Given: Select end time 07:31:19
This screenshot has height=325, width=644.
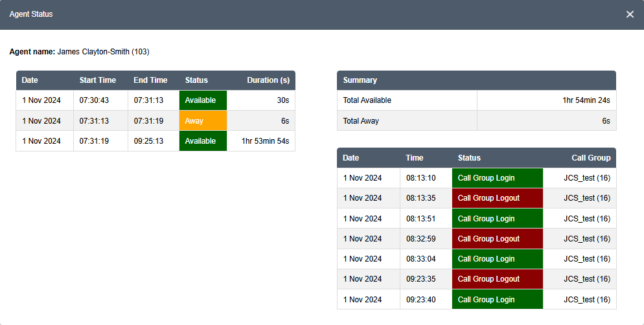Looking at the screenshot, I should pos(148,120).
